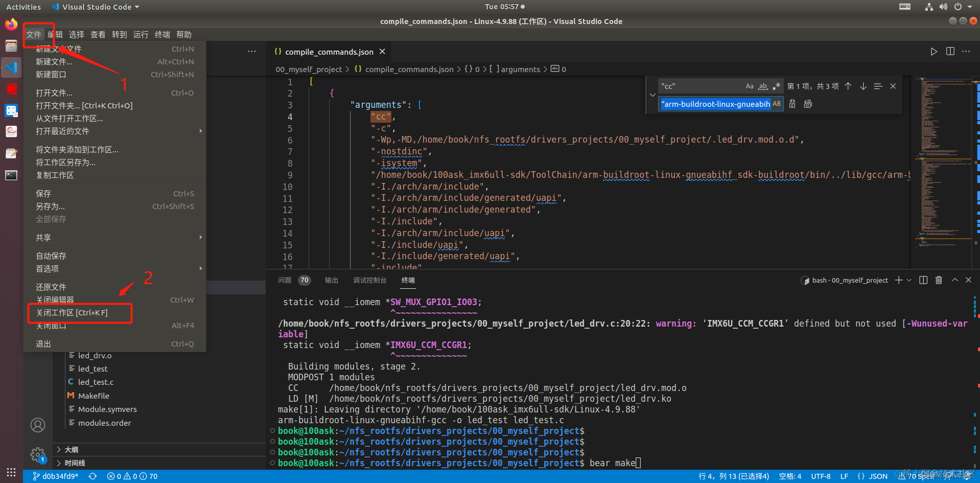980x483 pixels.
Task: Close the find and replace widget
Action: (x=893, y=86)
